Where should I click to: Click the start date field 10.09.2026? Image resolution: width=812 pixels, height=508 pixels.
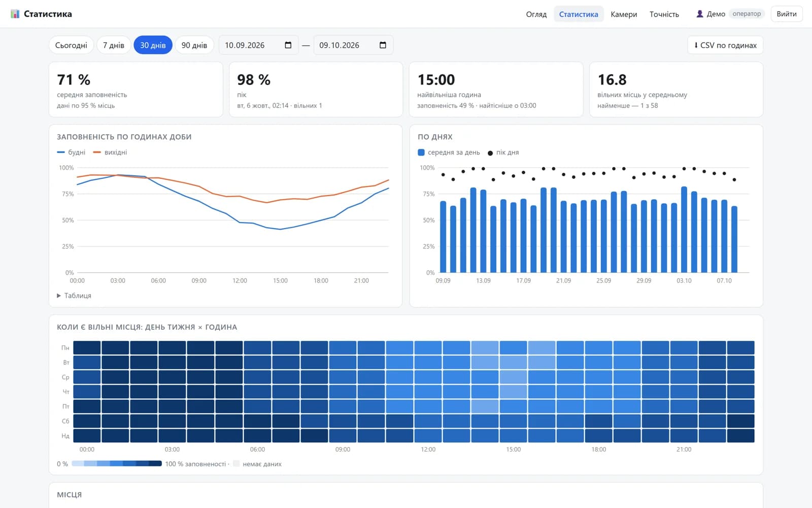click(258, 45)
